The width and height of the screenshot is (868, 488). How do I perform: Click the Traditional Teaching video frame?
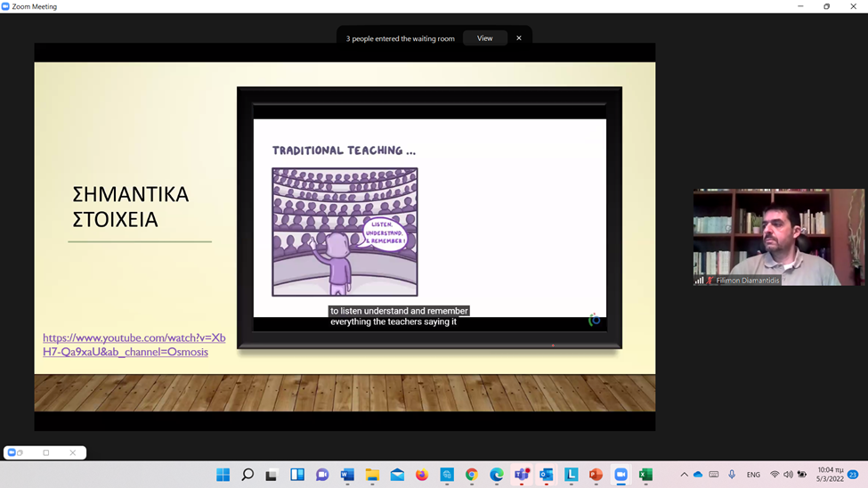tap(430, 217)
